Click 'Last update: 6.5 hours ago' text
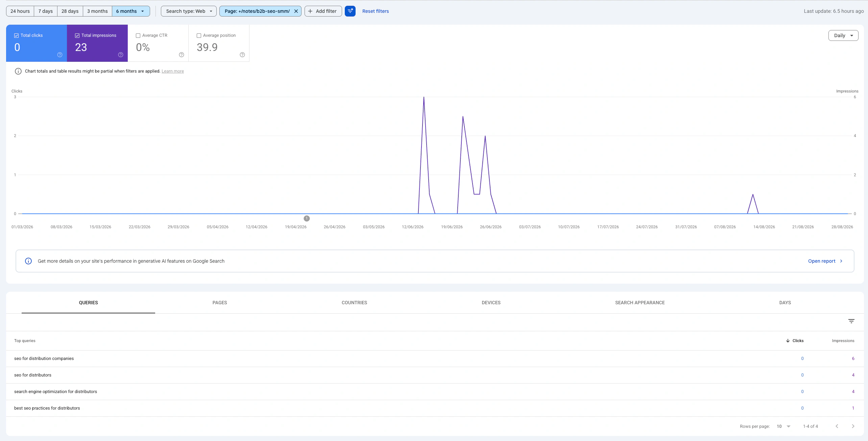Screen dimensions: 868x441 pos(834,11)
